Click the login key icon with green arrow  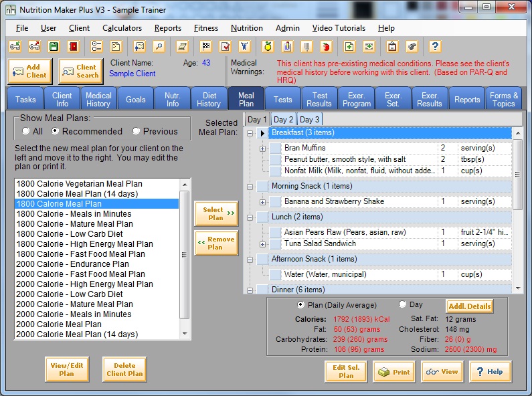(x=15, y=46)
